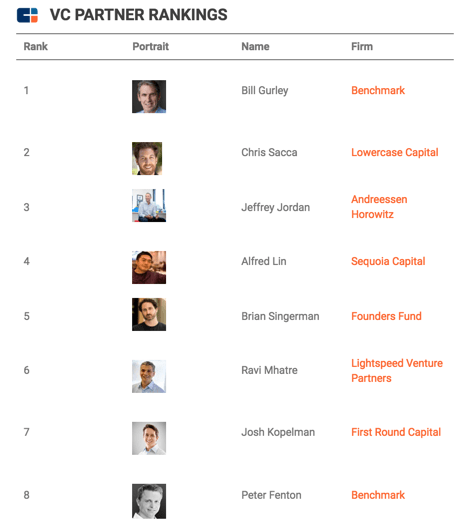Screen dimensions: 468x523
Task: Click the Rank column header
Action: point(36,46)
